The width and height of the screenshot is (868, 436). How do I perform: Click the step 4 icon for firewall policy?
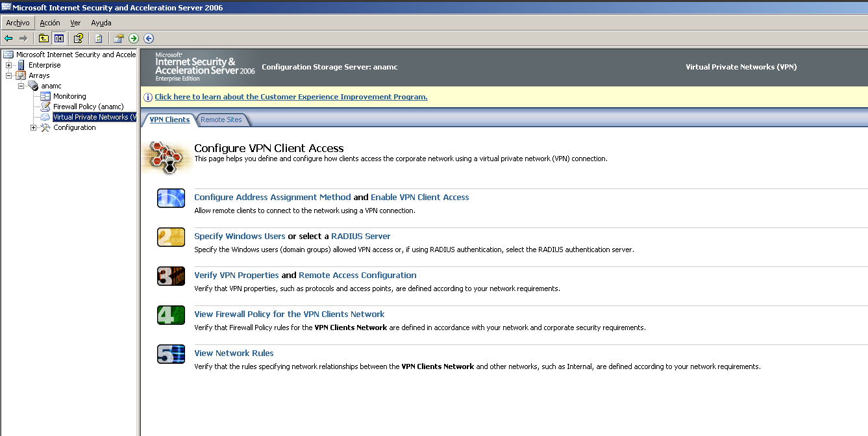point(171,315)
